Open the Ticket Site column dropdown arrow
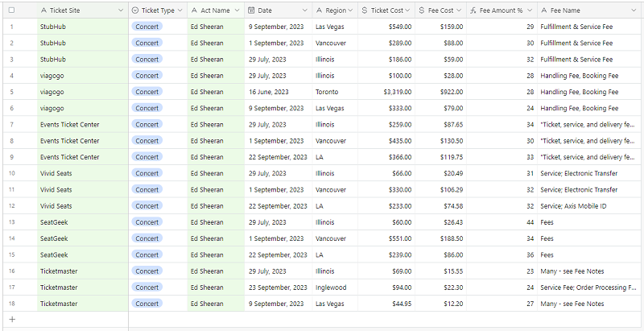 pos(121,10)
